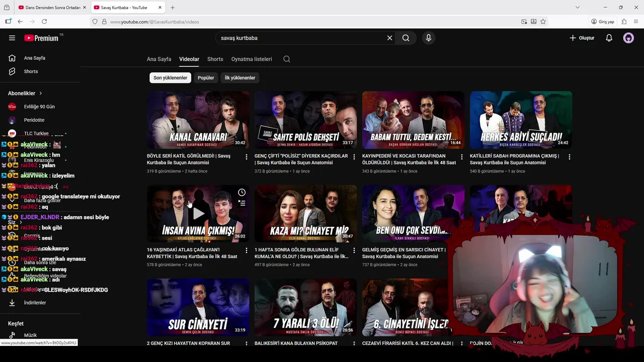Open the KATİLLERİ SABAH PROGRAMINA ÇIKMIŞ title
Viewport: 644px width, 362px height.
[514, 159]
